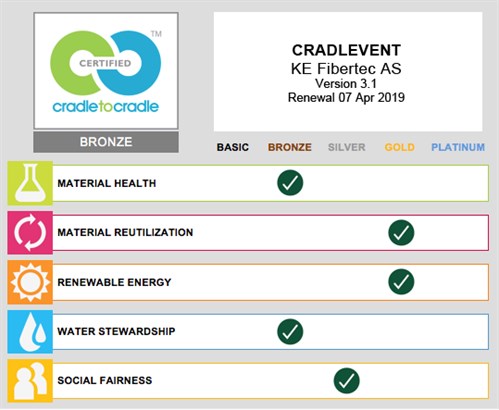Screen dimensions: 499x410
Task: Click the Material Reutilization recycle arrows icon
Action: (30, 232)
